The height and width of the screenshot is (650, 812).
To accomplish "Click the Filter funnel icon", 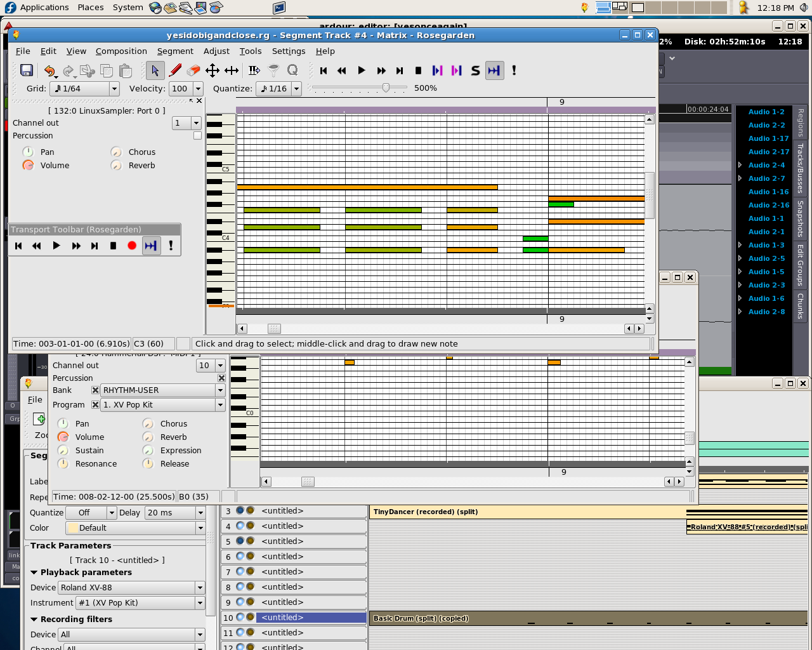I will point(273,70).
